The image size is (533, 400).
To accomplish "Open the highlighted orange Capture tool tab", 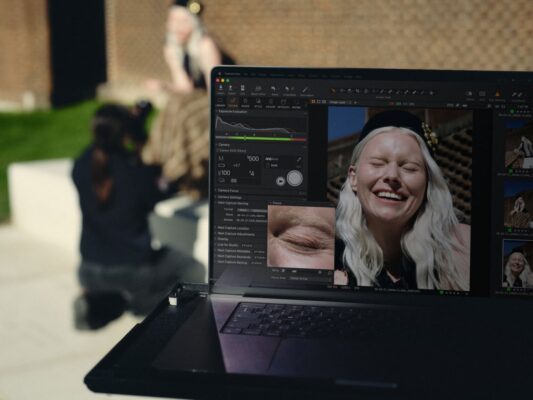I will click(233, 102).
